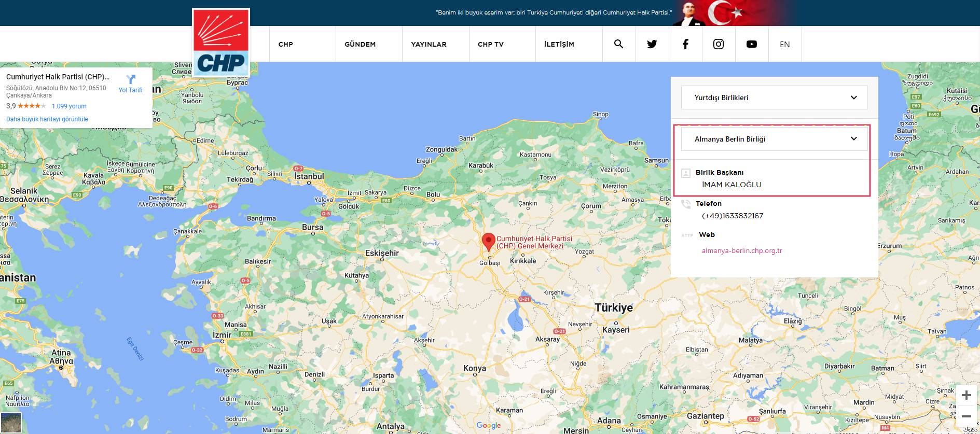Click the red CHP Genel Merkezi map pin
Viewport: 980px width, 434px height.
[488, 242]
